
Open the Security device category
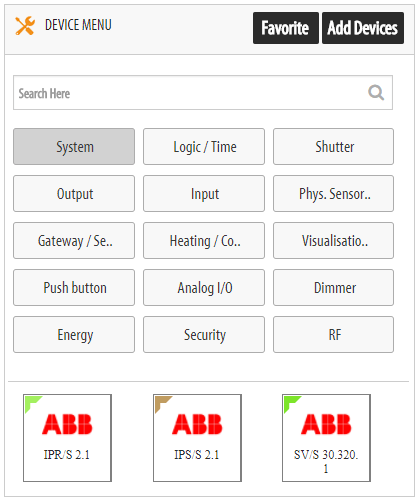click(204, 335)
